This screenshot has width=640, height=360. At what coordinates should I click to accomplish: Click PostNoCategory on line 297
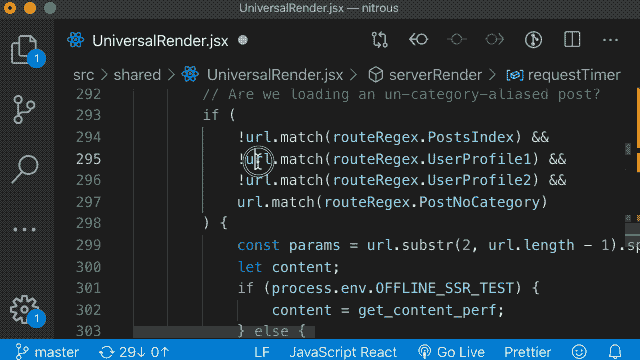coord(479,202)
